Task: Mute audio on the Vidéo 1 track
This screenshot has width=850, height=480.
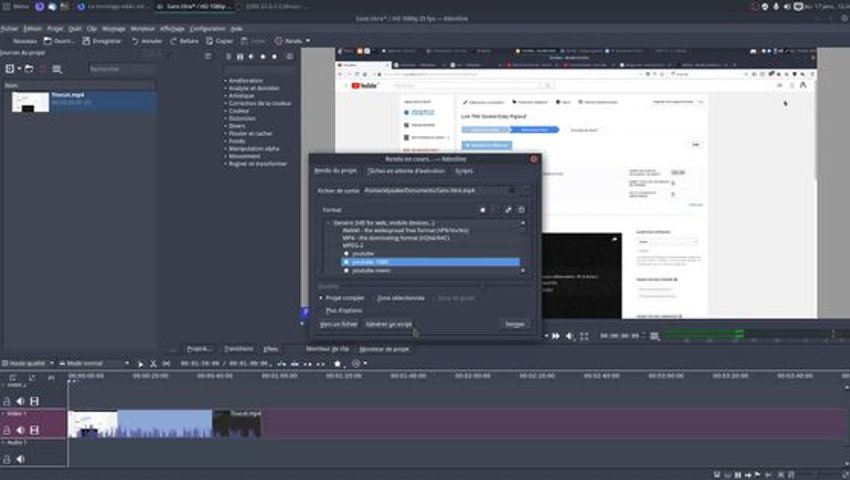Action: [20, 430]
